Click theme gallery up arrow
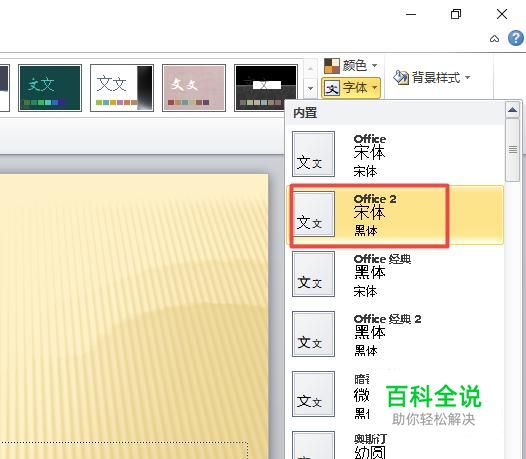 pos(310,69)
